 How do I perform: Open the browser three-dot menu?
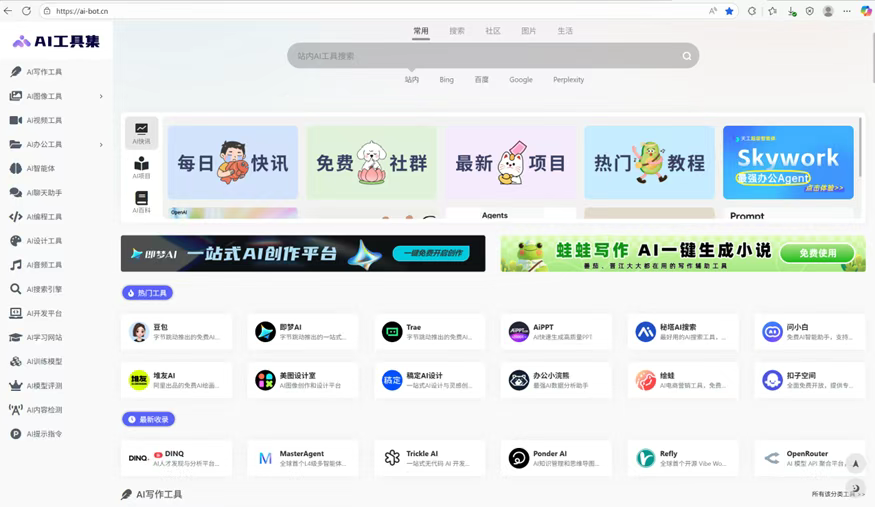point(847,11)
